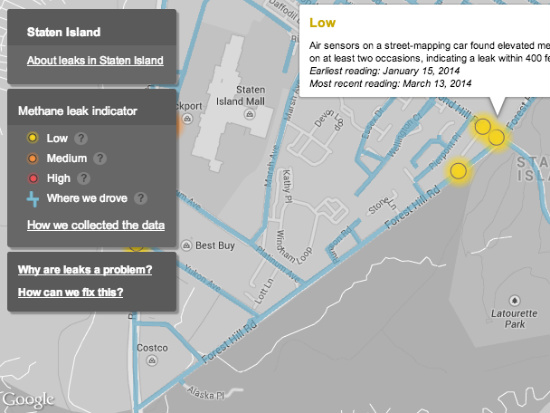Open About leaks in Staten Island link
This screenshot has height=413, width=550.
[x=95, y=60]
